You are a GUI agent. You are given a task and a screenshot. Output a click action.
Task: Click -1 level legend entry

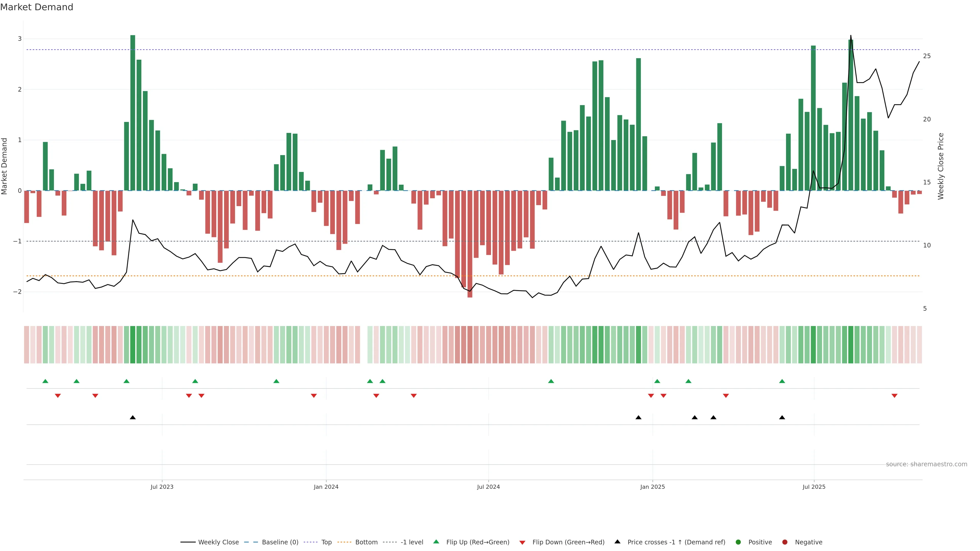412,542
